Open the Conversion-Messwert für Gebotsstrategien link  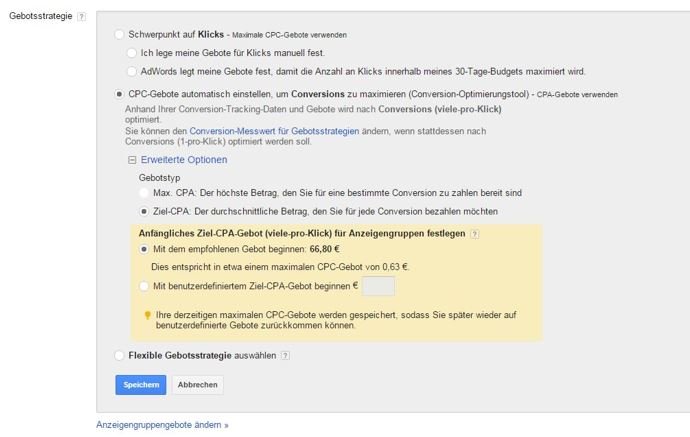tap(274, 131)
